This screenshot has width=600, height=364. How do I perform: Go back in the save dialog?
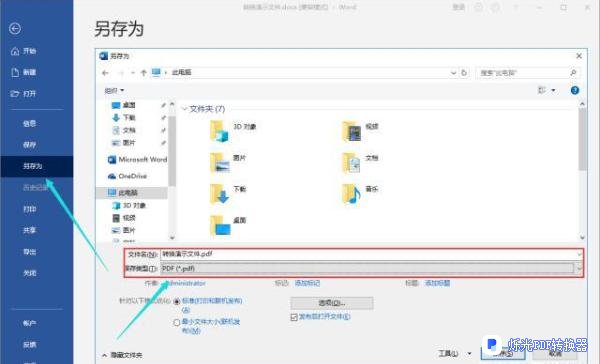(106, 73)
